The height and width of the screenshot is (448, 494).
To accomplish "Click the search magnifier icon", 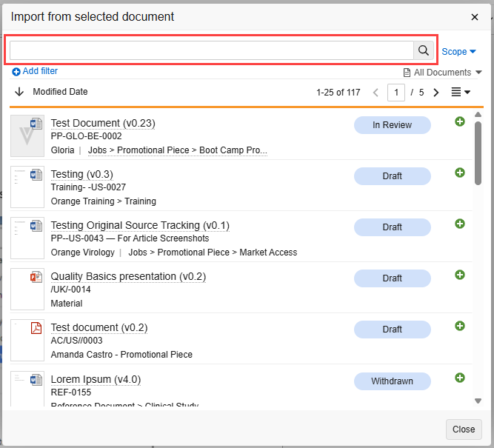I will pyautogui.click(x=423, y=50).
